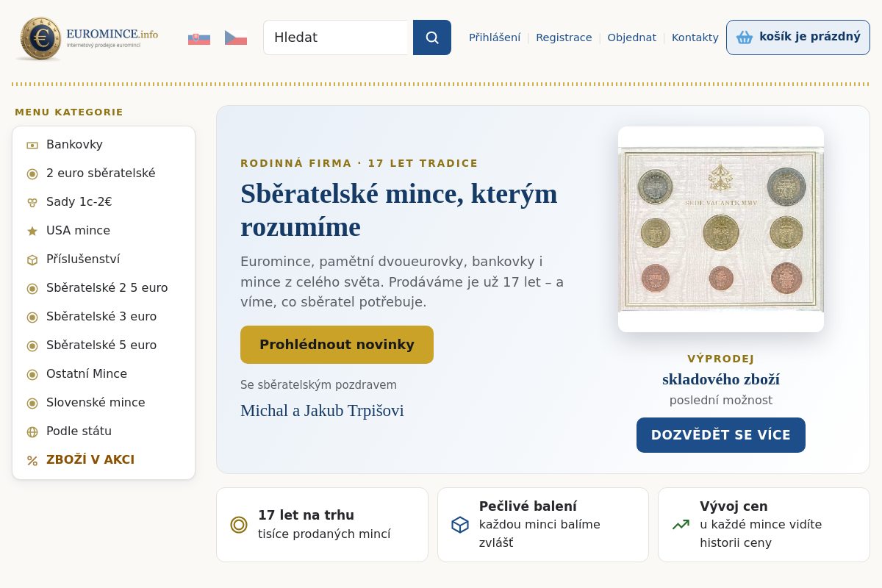Click DOZVĚDĚT SE VÍCE button
The image size is (882, 588).
point(721,435)
